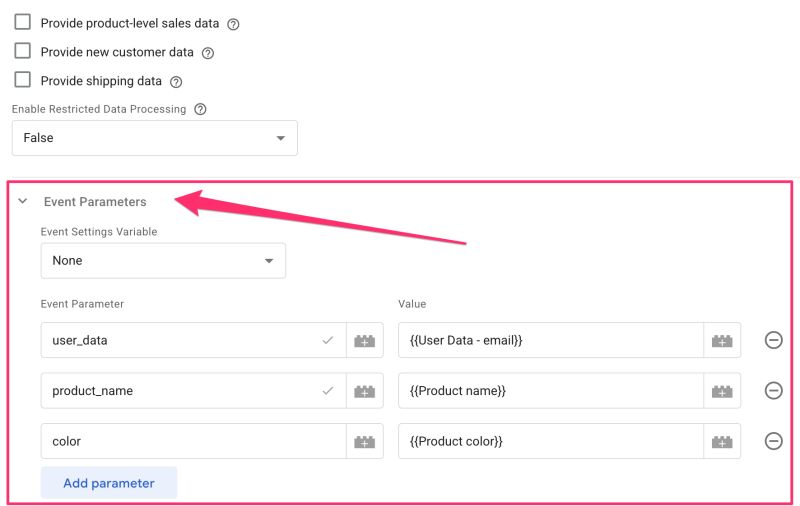
Task: Focus the {{Product name}} value field
Action: coord(550,391)
